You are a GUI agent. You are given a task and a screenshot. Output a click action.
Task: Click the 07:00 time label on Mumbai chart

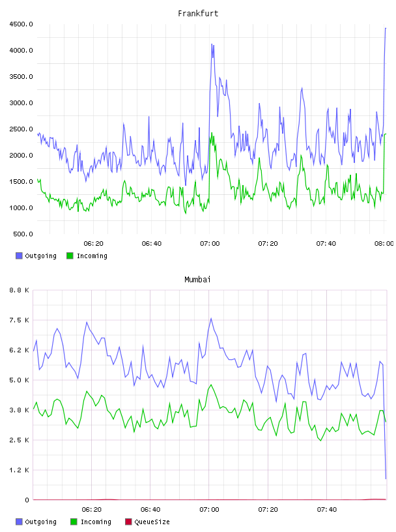pyautogui.click(x=209, y=510)
